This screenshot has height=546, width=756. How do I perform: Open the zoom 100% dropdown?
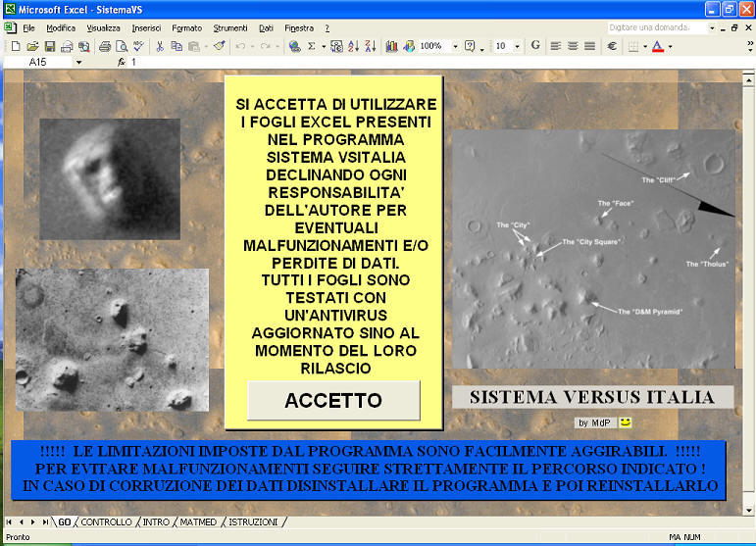coord(455,46)
